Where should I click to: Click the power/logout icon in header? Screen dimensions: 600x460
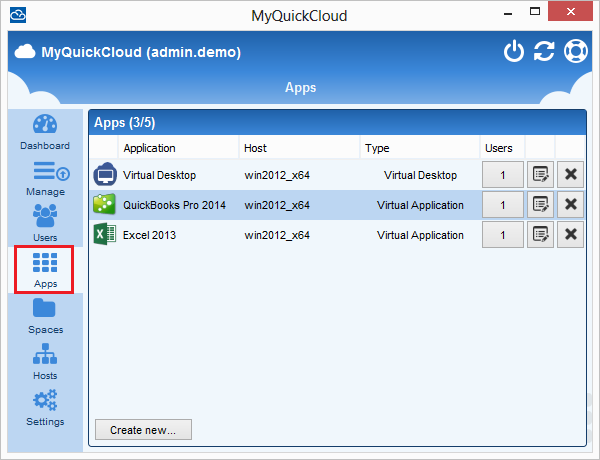pyautogui.click(x=514, y=51)
